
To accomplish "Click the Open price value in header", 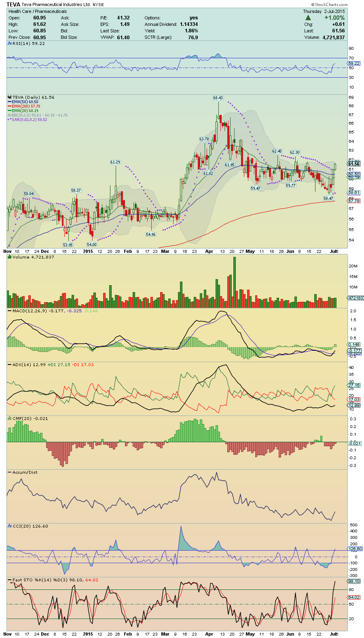I will [x=40, y=18].
